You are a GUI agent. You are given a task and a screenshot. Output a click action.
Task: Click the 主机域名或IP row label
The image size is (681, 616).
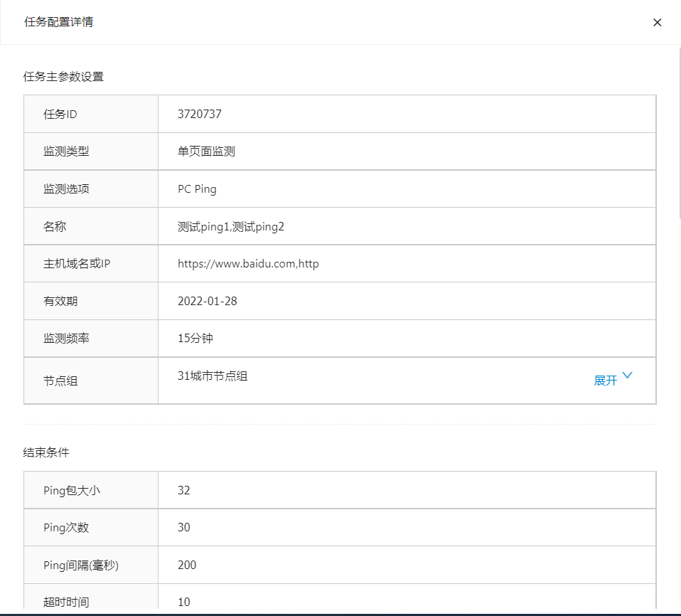pyautogui.click(x=77, y=264)
